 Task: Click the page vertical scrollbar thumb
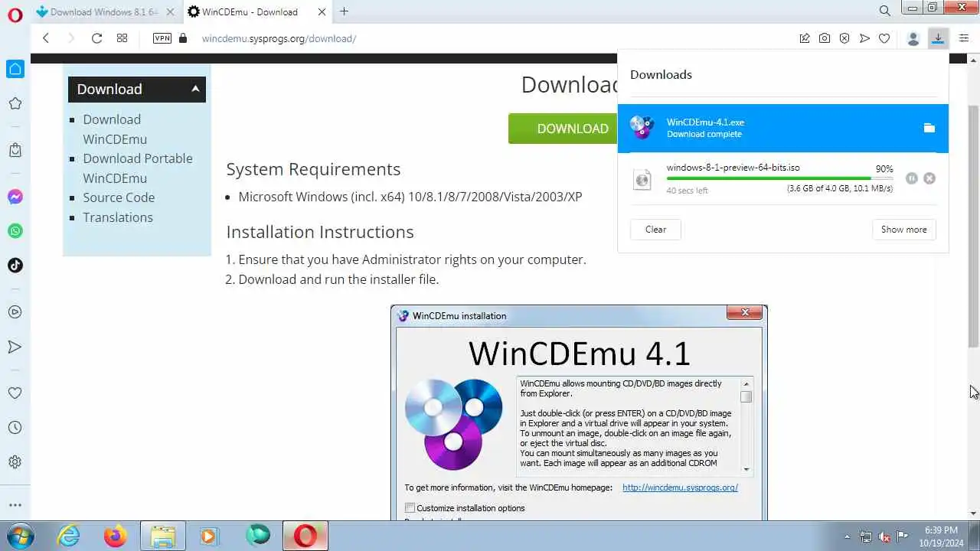[973, 226]
